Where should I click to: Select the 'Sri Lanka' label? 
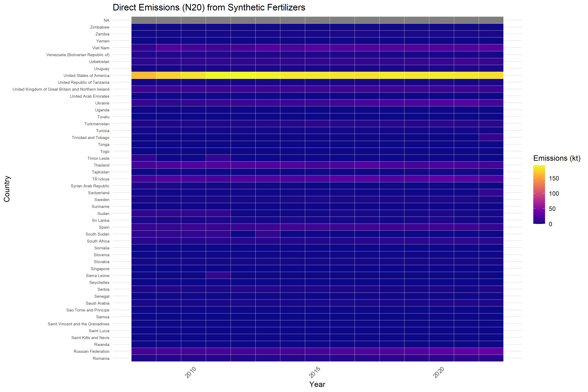(101, 220)
